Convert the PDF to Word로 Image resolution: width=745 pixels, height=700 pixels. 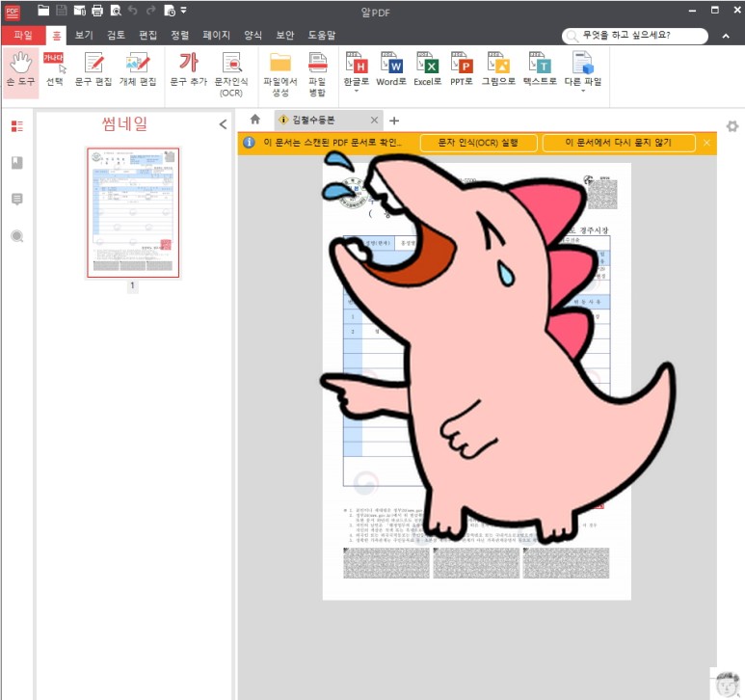click(x=391, y=69)
